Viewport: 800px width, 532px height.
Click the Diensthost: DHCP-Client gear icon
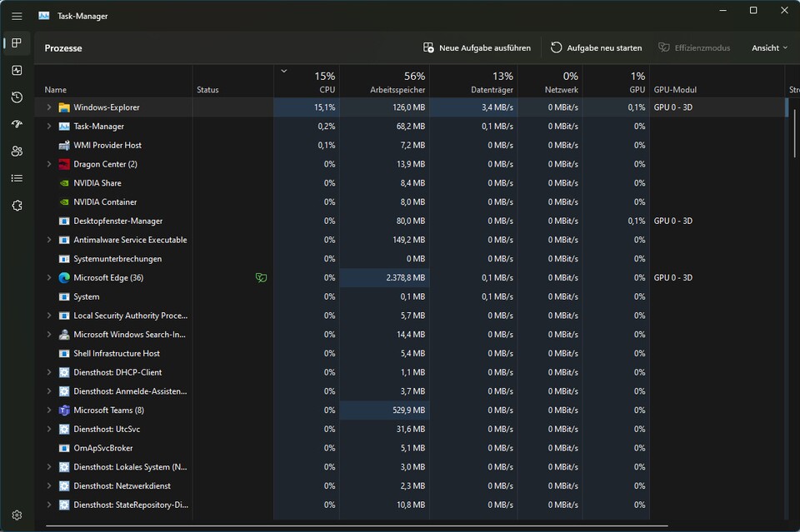[64, 372]
